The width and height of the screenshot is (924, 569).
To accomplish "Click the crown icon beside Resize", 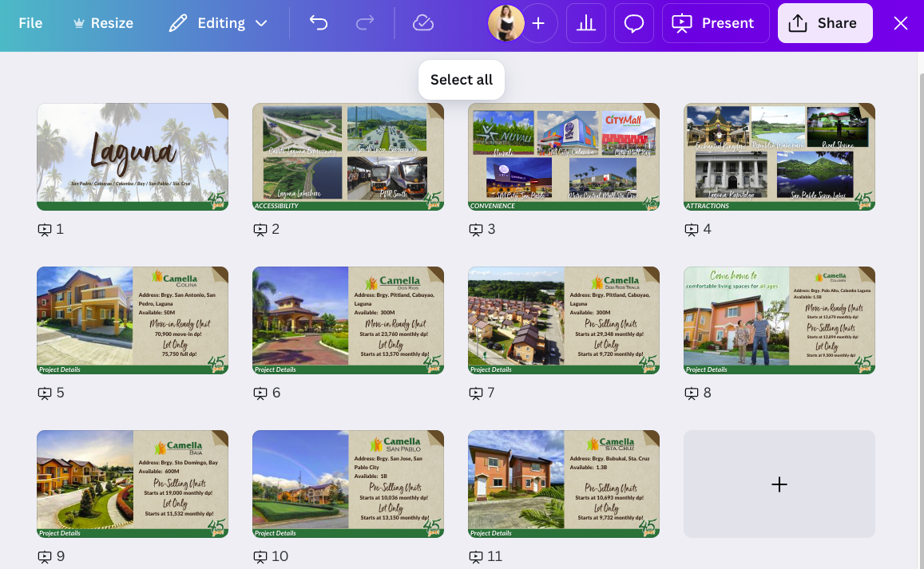I will coord(78,23).
